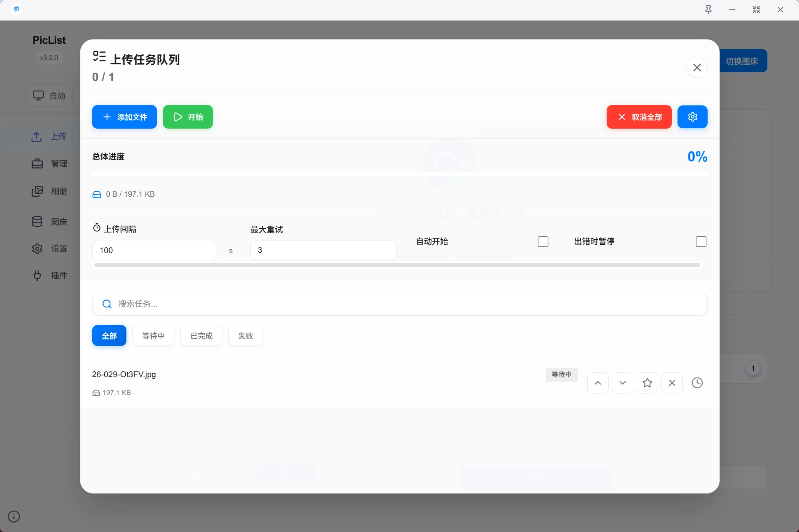Remove the 26-029-Ot3FV.jpg task from the queue
The width and height of the screenshot is (799, 532).
[672, 383]
